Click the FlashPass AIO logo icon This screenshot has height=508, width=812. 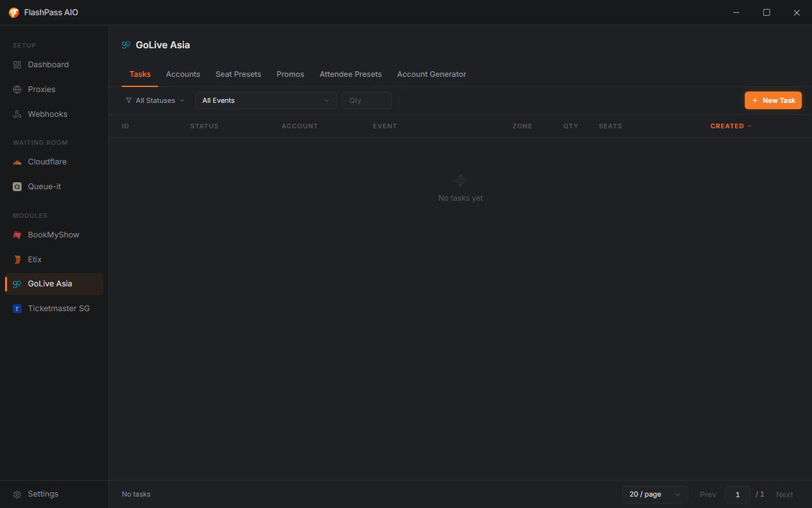pyautogui.click(x=14, y=13)
